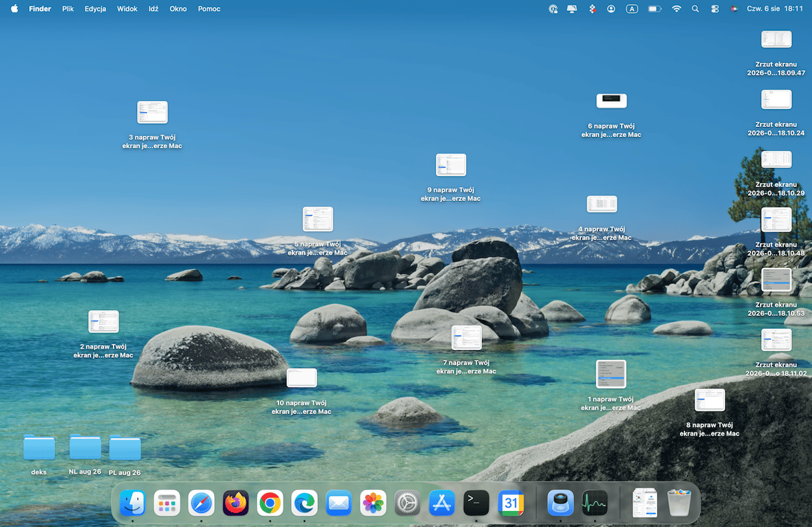
Task: Select the "2 napraw Twój" desktop file
Action: pyautogui.click(x=104, y=321)
